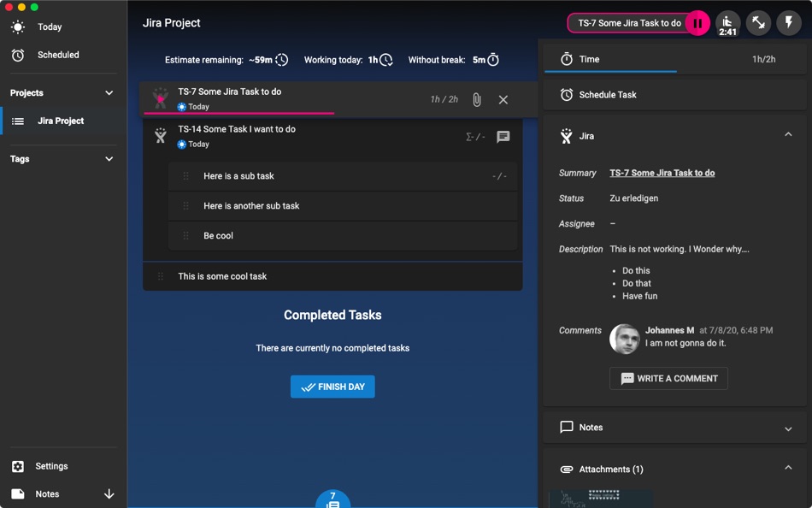Click the Jira Project list icon
812x508 pixels.
tap(18, 121)
